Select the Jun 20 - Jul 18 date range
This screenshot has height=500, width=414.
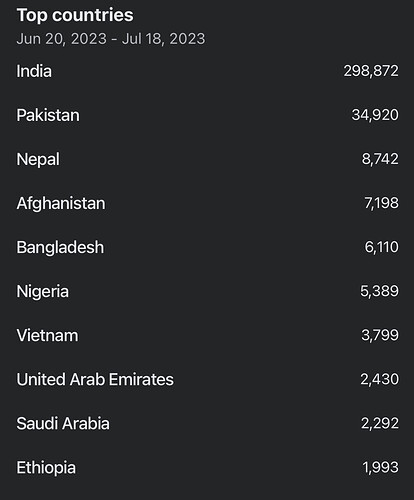pyautogui.click(x=111, y=39)
